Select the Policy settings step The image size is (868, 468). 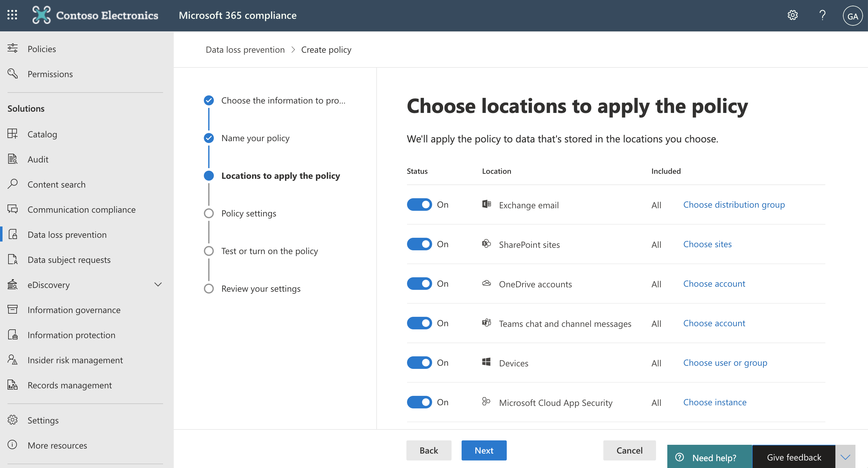249,213
